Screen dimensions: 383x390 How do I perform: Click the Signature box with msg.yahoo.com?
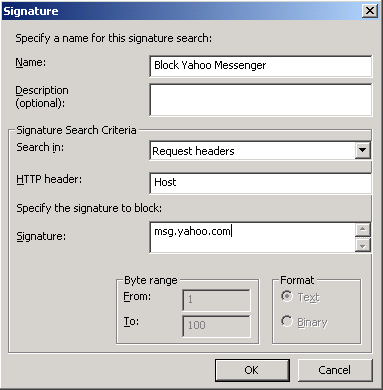252,237
